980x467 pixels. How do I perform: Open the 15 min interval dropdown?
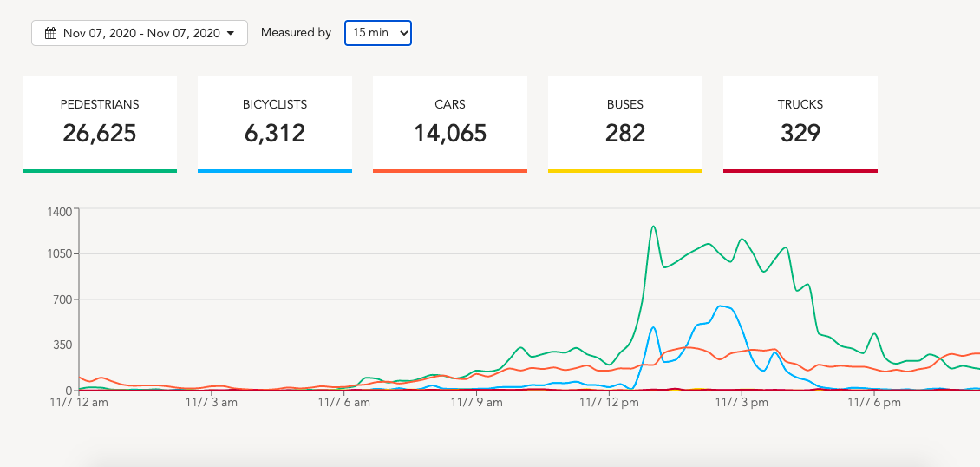377,33
